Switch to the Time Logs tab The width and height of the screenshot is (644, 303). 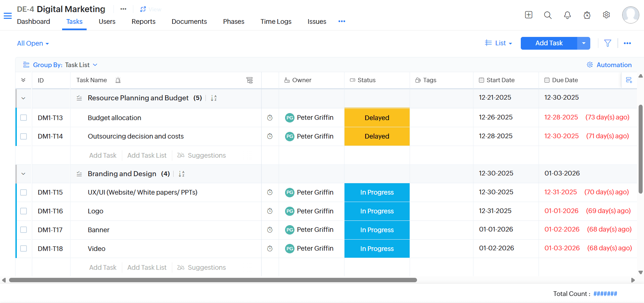click(276, 21)
